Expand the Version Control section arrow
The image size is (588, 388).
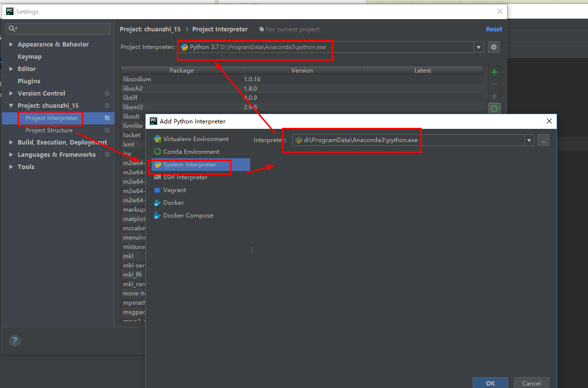(11, 93)
